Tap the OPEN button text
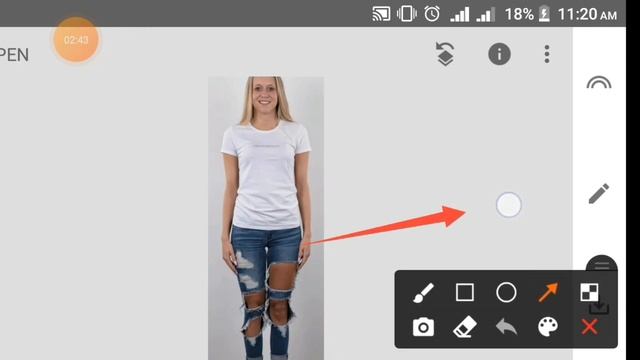The height and width of the screenshot is (360, 640). pos(14,55)
